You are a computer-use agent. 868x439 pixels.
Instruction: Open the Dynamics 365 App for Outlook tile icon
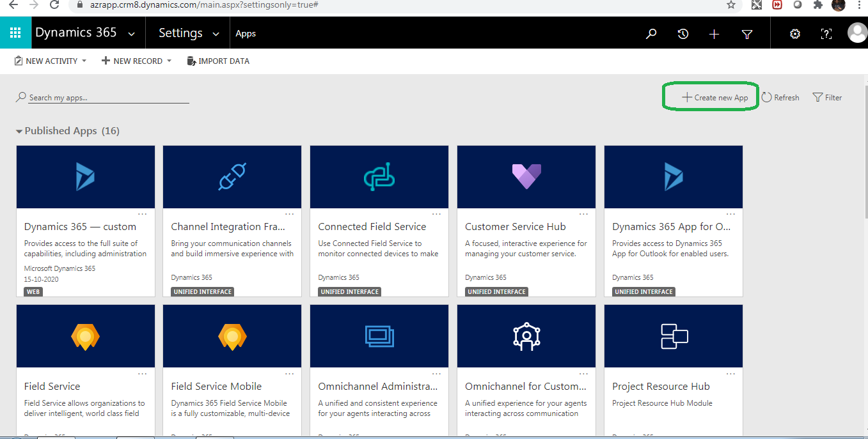[674, 176]
